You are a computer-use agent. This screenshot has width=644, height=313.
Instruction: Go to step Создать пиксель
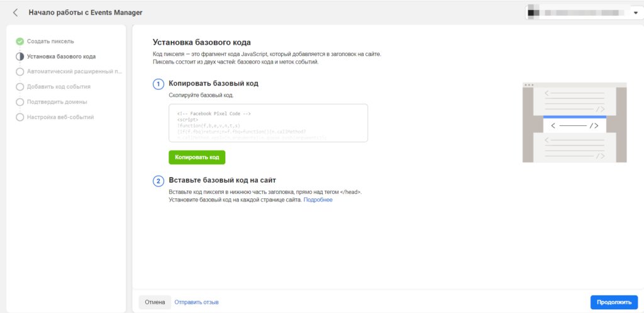pos(50,42)
